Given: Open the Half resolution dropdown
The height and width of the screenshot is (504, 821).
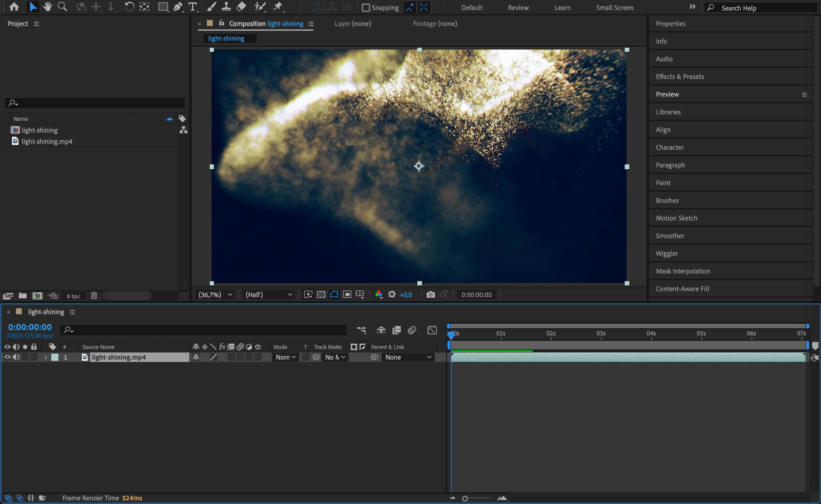Looking at the screenshot, I should pyautogui.click(x=269, y=295).
